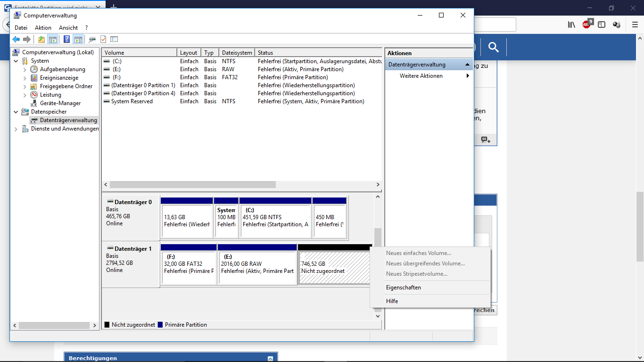Collapse the System tree node
Screen dimensions: 644x362
click(x=16, y=61)
